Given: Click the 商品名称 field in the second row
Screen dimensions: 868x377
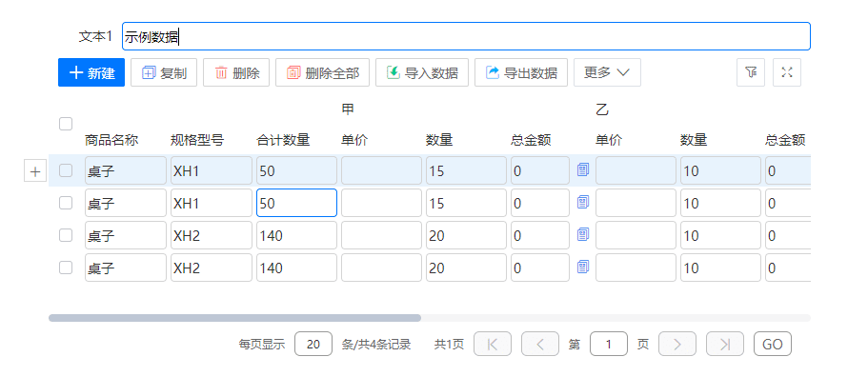Looking at the screenshot, I should tap(126, 203).
